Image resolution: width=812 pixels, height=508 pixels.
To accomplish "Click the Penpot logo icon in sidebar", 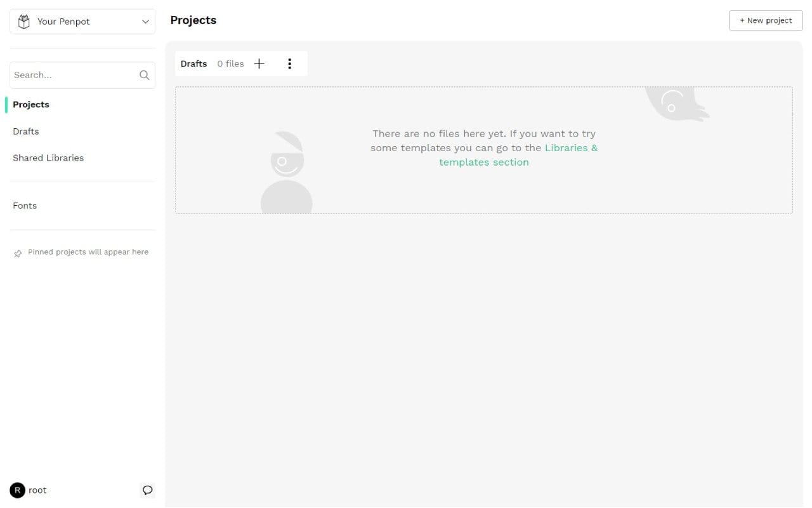I will (x=24, y=21).
